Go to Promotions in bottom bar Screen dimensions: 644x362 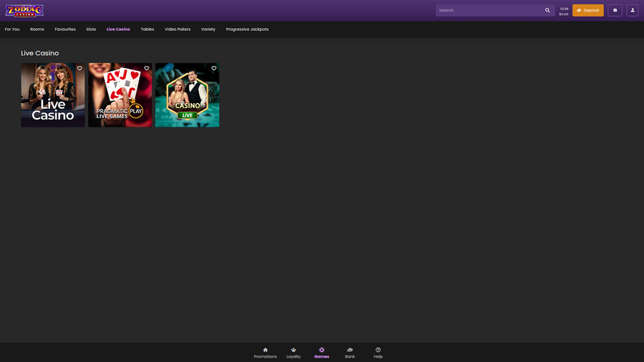point(265,353)
